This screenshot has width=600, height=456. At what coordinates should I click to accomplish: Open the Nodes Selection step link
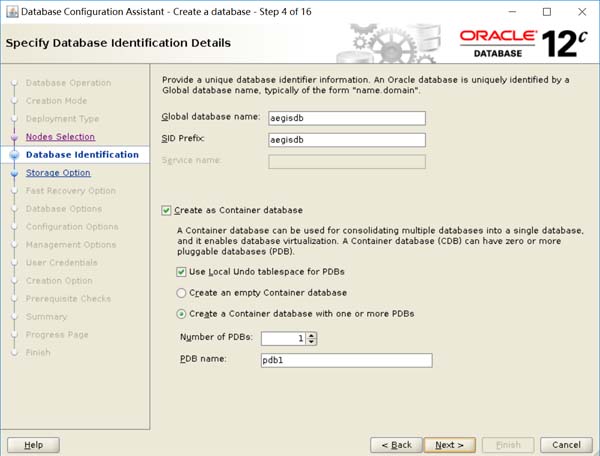[60, 137]
